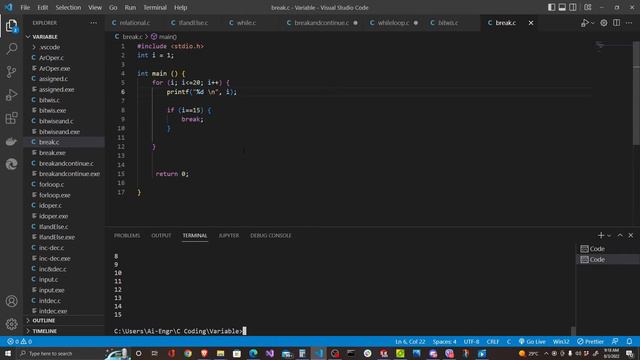The height and width of the screenshot is (360, 640).
Task: Open the Selection menu
Action: (x=68, y=7)
